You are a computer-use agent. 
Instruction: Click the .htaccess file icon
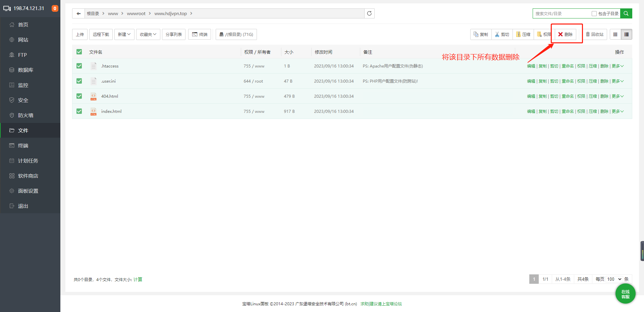pyautogui.click(x=94, y=66)
